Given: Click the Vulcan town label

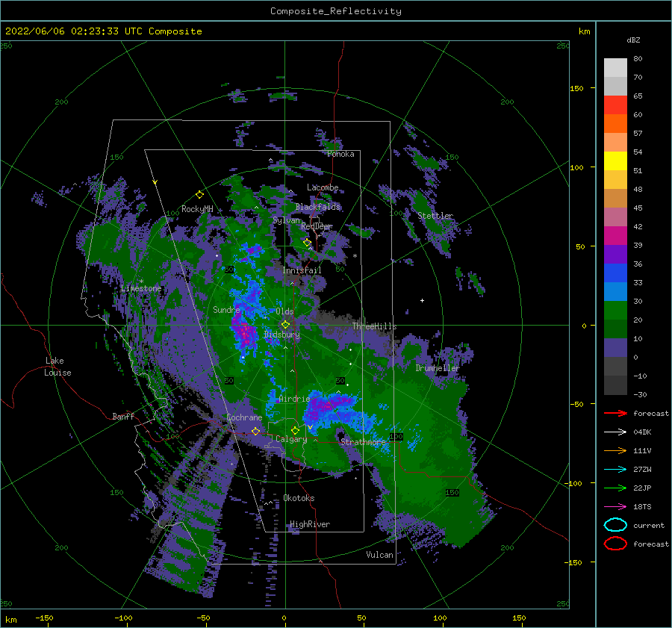Looking at the screenshot, I should click(x=379, y=555).
